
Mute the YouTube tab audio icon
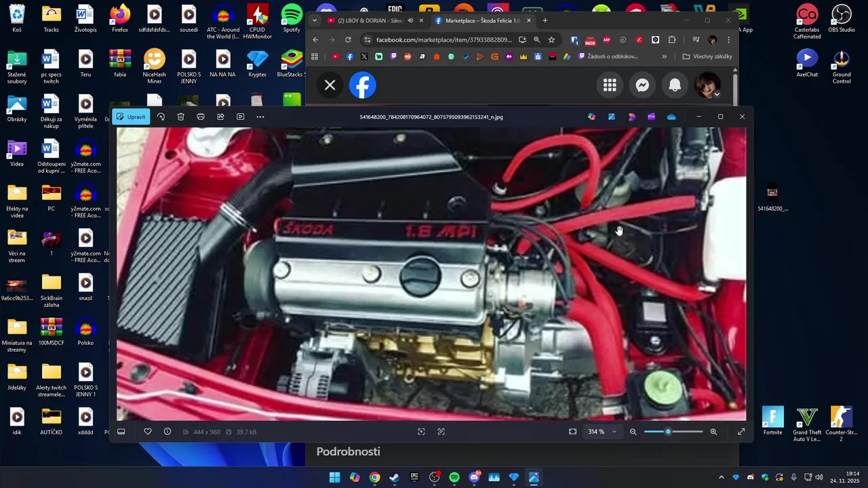coord(410,20)
